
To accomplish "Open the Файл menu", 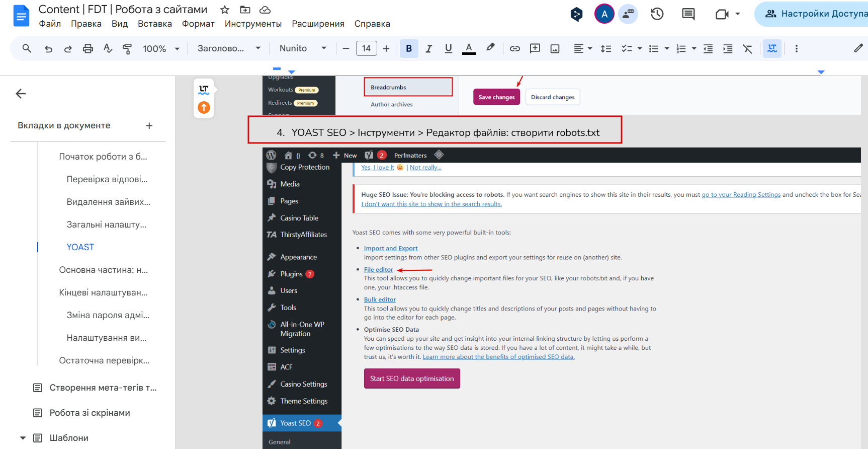I will tap(50, 24).
